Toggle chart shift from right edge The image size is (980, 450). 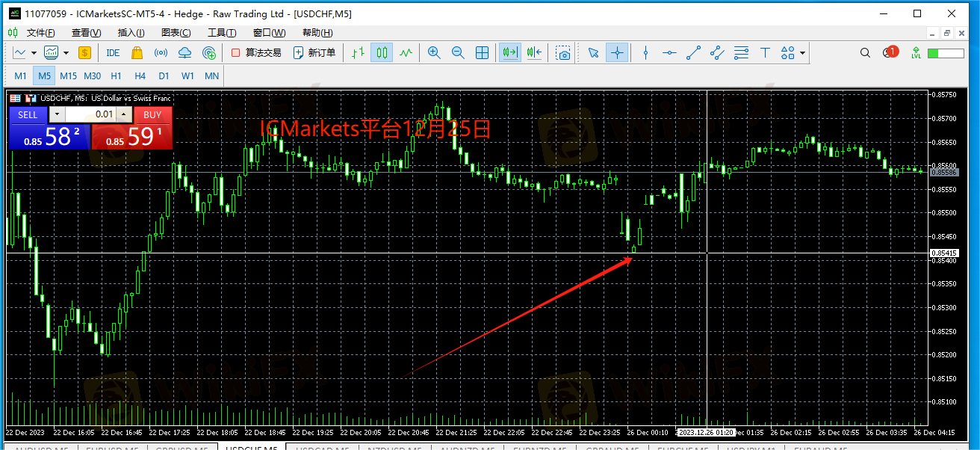click(534, 52)
